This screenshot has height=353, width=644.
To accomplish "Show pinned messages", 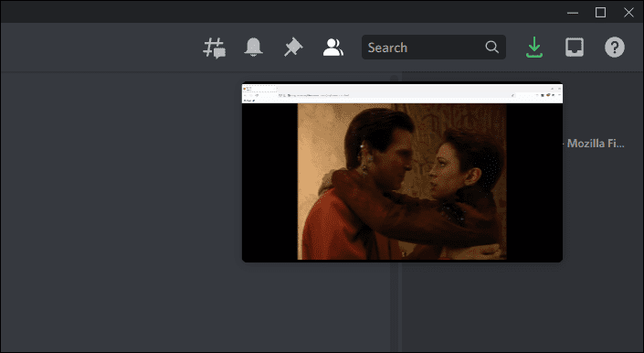I will (x=293, y=48).
